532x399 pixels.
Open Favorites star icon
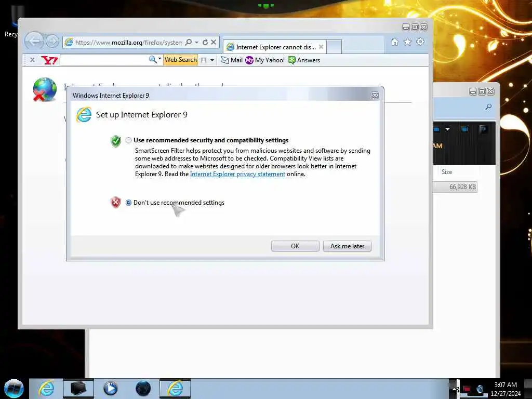click(407, 42)
